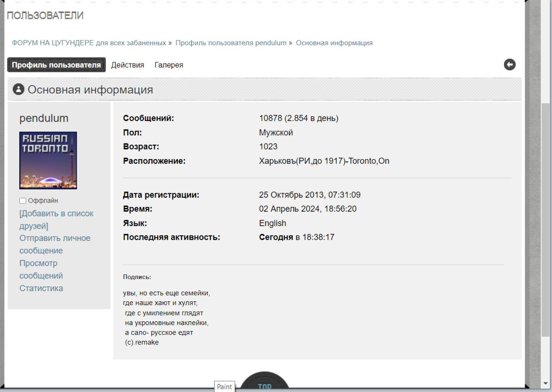Click the back arrow icon

(x=510, y=64)
